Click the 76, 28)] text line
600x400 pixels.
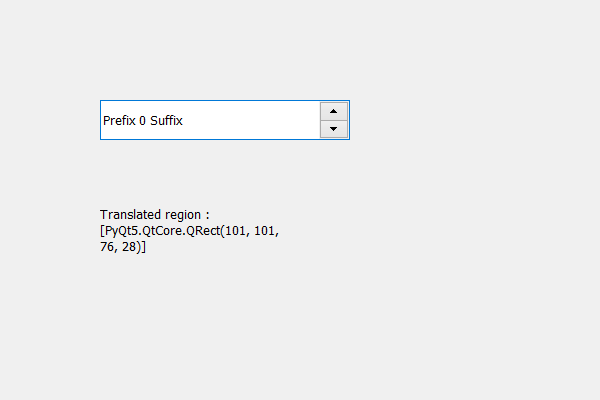(123, 247)
